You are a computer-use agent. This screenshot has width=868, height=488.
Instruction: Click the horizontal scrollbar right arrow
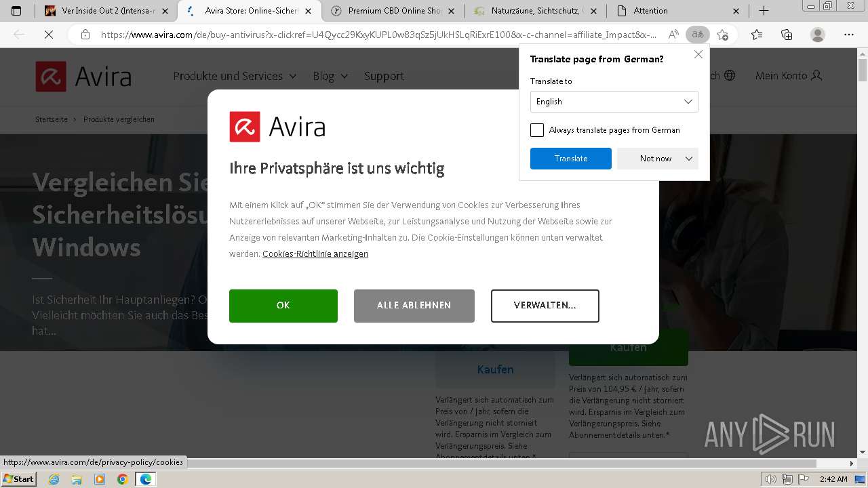[x=852, y=464]
